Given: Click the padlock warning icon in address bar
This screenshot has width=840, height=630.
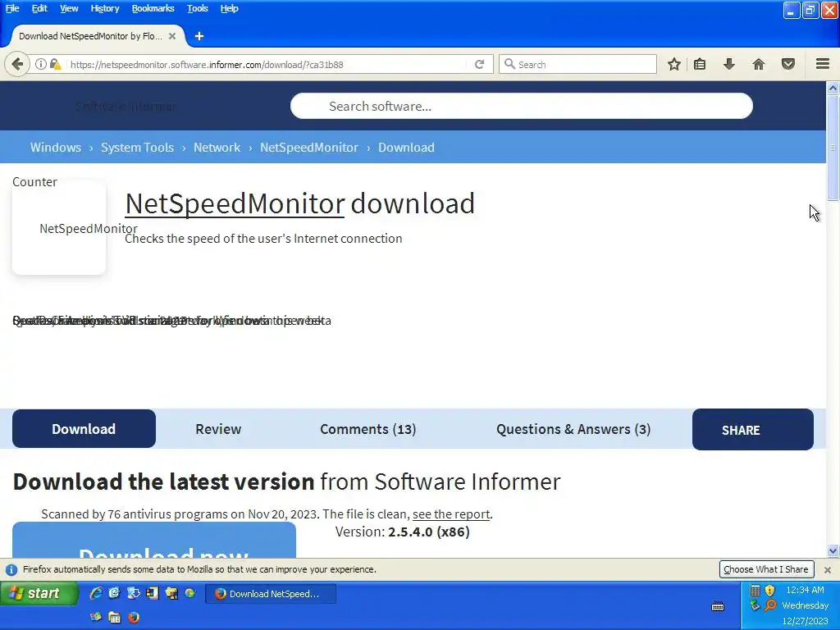Looking at the screenshot, I should pos(55,64).
